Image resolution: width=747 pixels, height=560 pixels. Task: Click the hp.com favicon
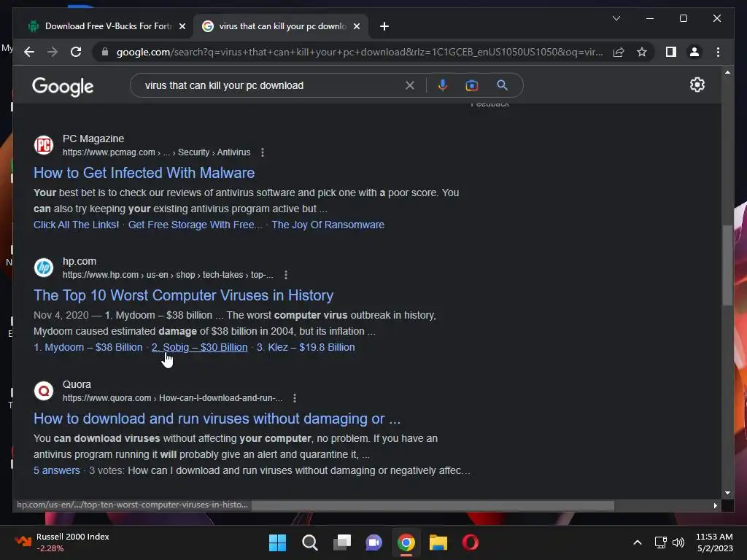point(44,268)
